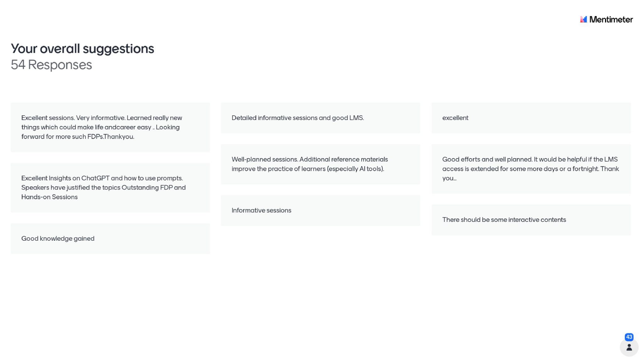This screenshot has height=362, width=644.
Task: Click the participant person icon
Action: point(629,347)
